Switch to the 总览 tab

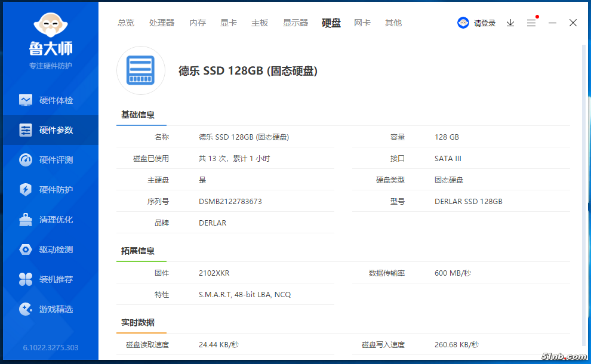pos(126,23)
